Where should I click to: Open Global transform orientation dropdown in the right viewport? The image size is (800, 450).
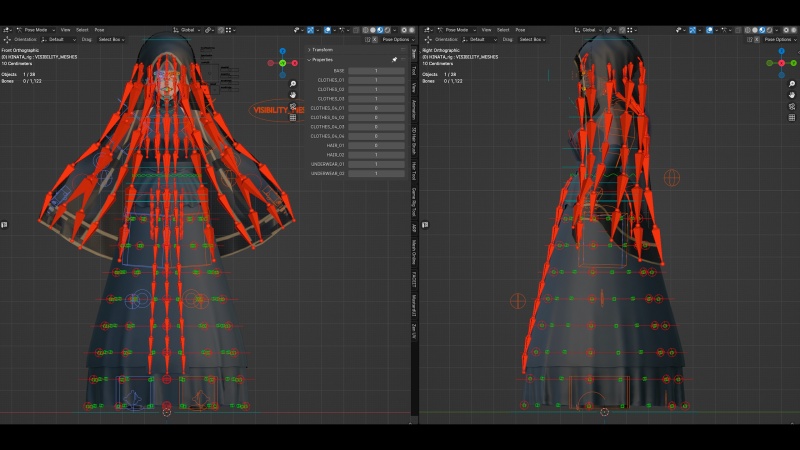(x=588, y=30)
